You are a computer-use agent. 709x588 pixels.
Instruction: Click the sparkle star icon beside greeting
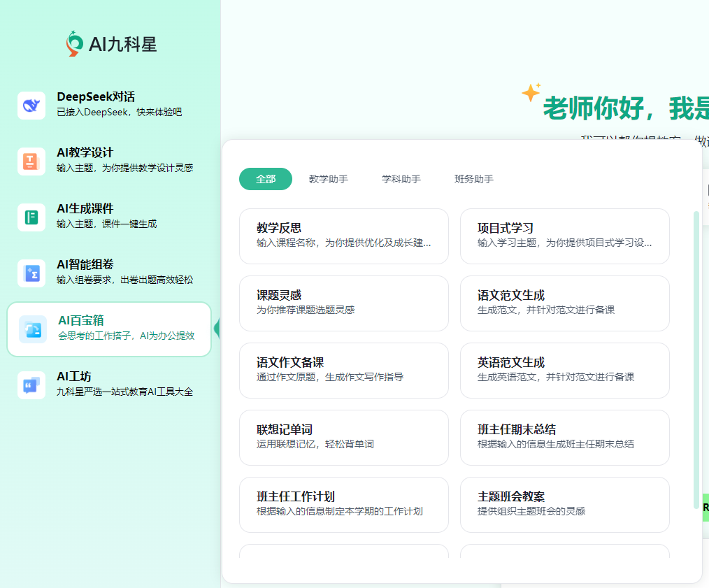click(531, 92)
